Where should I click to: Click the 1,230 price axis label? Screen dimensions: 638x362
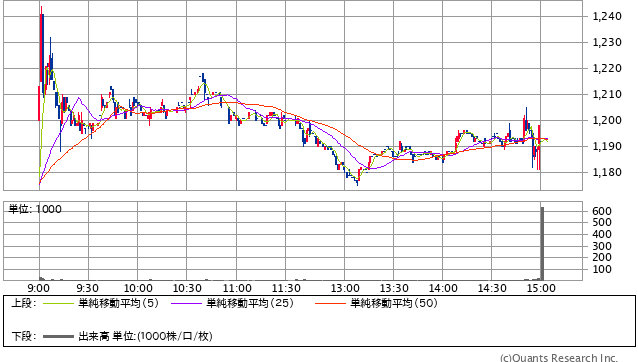point(607,42)
